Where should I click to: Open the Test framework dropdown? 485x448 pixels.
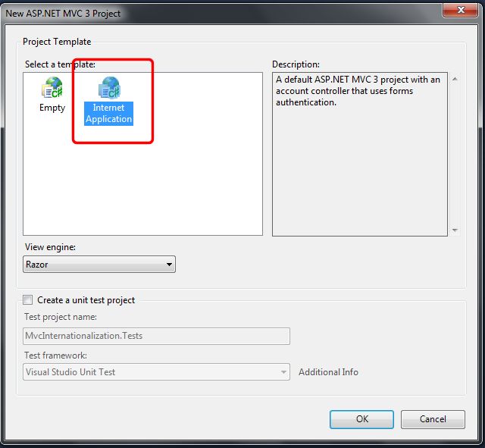[x=156, y=371]
